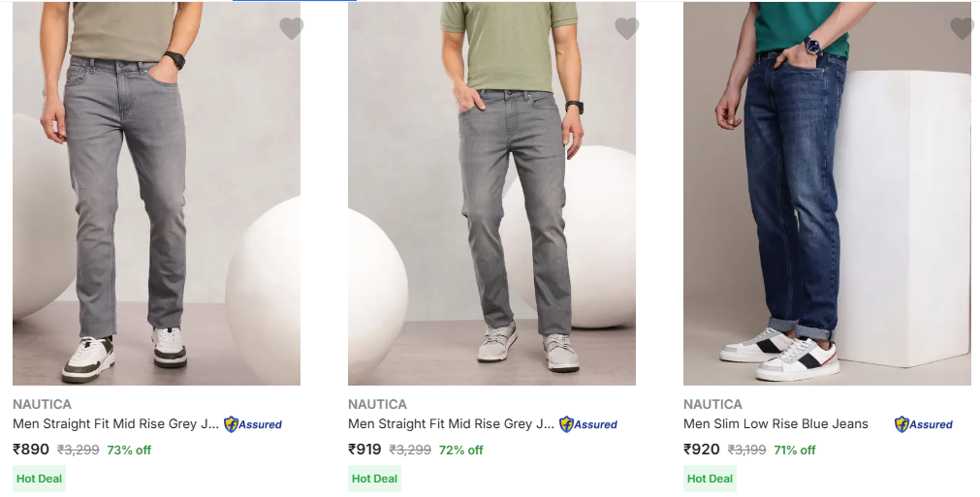
Task: Click the Hot Deal tag under the ₹919 price
Action: (374, 479)
